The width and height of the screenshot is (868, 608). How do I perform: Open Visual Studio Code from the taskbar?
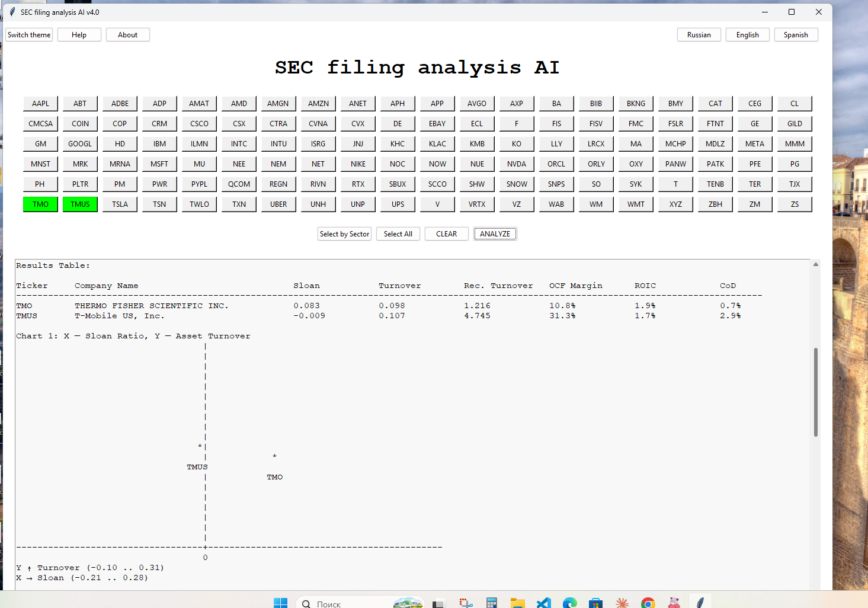(x=543, y=603)
